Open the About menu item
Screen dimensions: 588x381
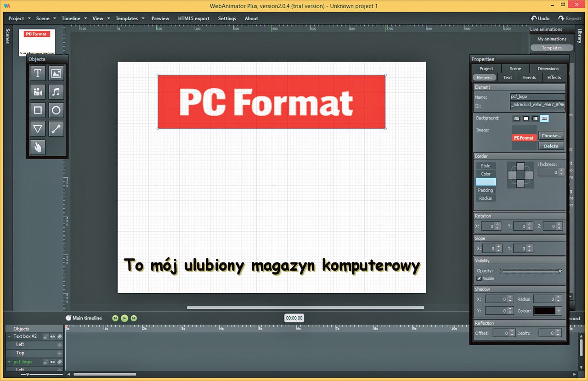pos(251,18)
